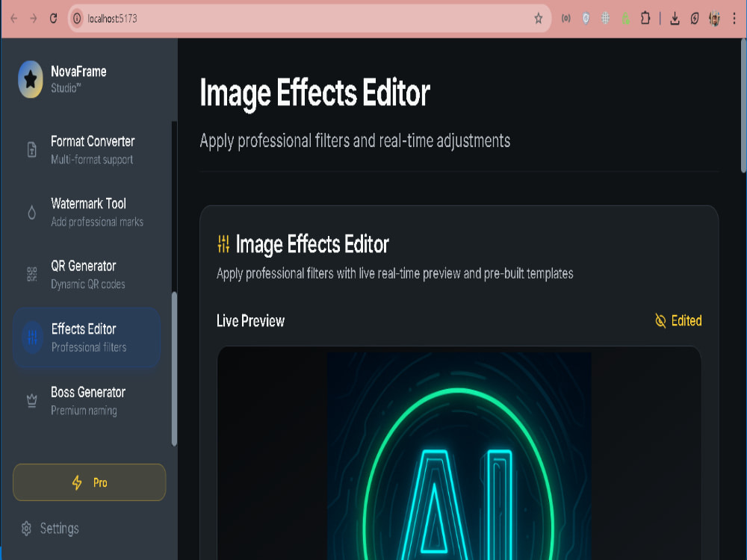Click the crossed-eye Edited icon

click(660, 320)
